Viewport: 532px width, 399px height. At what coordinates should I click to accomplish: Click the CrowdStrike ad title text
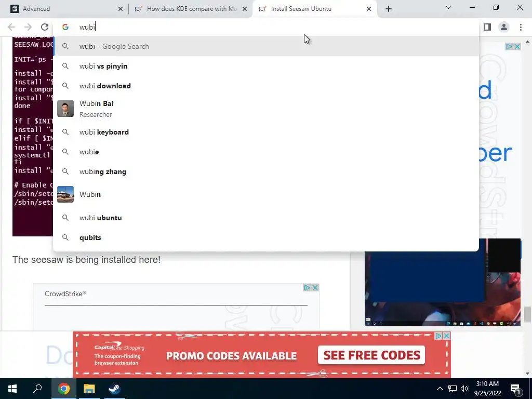65,294
